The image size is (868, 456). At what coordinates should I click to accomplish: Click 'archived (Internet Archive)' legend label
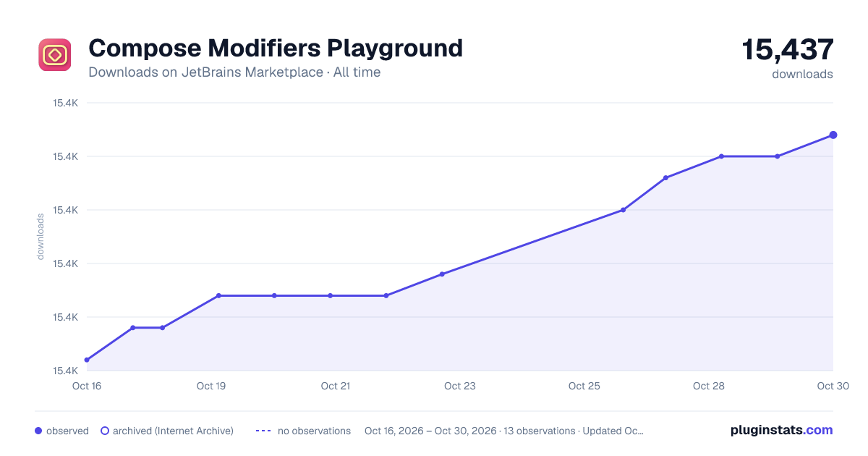pyautogui.click(x=173, y=431)
